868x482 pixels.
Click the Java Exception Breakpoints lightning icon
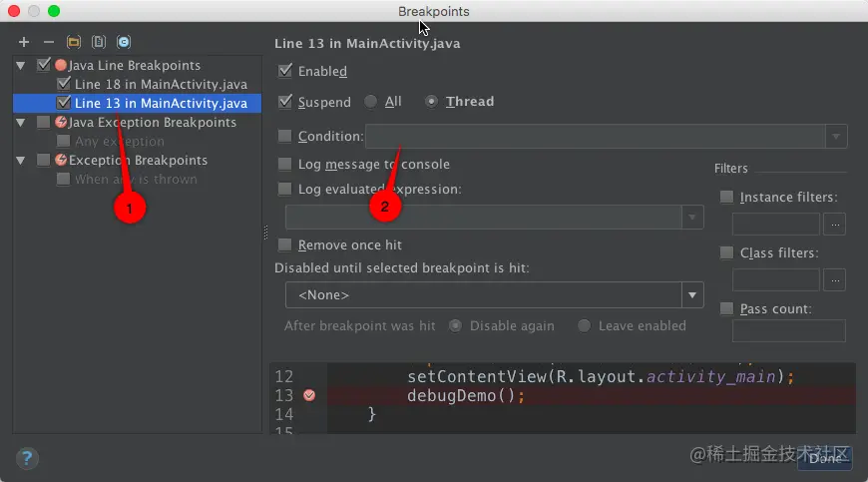pyautogui.click(x=61, y=123)
